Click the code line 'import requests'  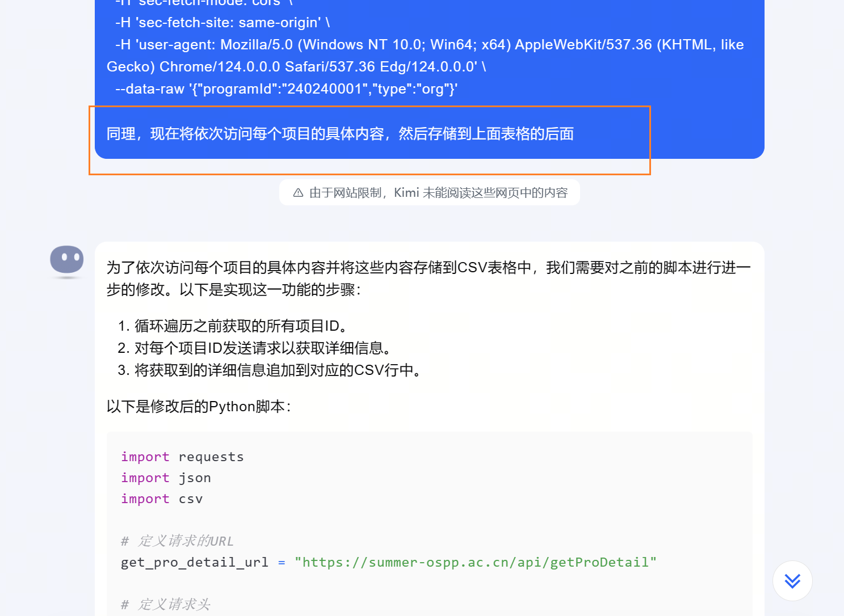click(182, 457)
